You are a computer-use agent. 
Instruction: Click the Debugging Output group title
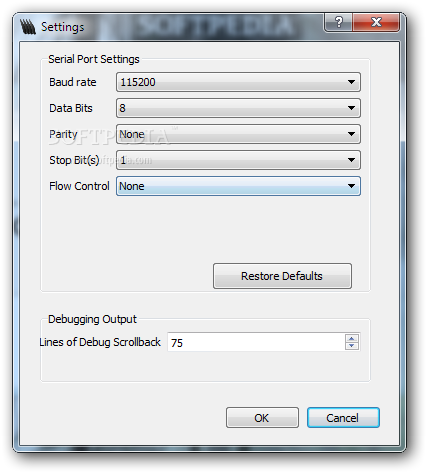click(x=92, y=319)
